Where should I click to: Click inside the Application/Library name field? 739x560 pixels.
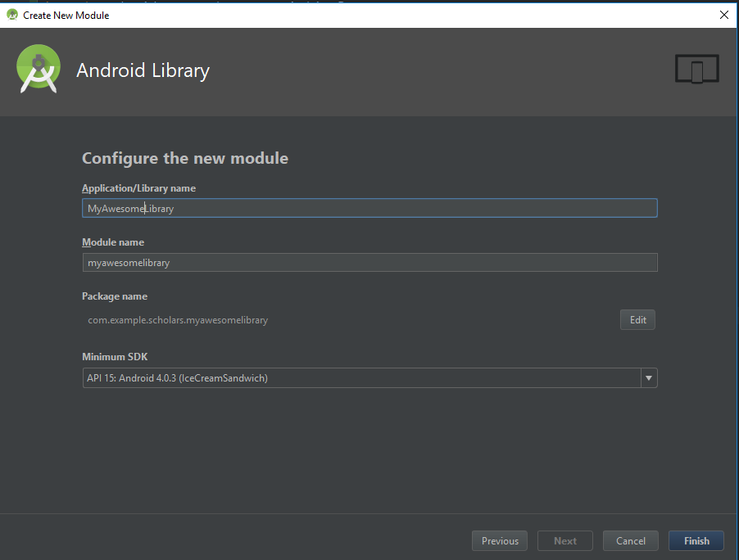click(x=369, y=208)
